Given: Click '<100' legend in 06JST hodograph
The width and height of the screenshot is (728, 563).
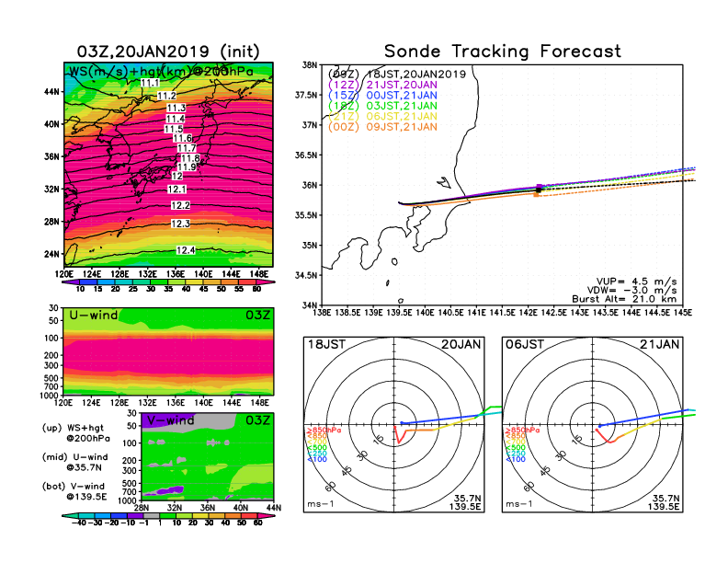Looking at the screenshot, I should 516,459.
